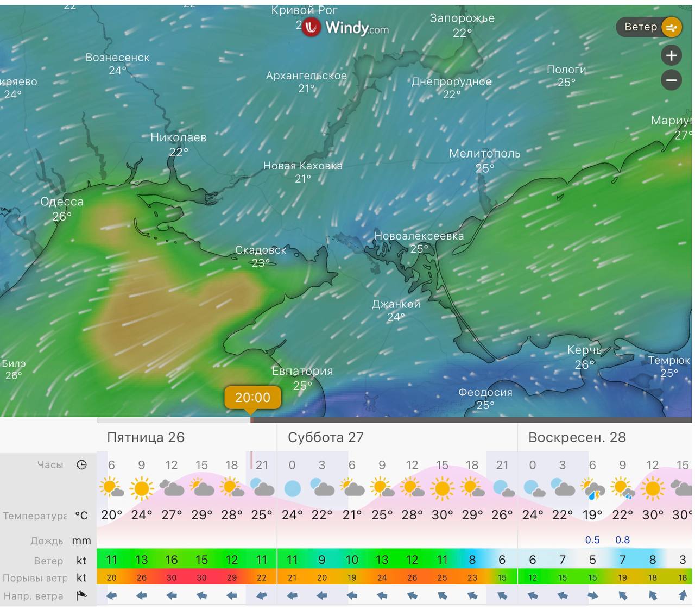The width and height of the screenshot is (695, 616).
Task: Click the Мелитополь city label
Action: click(x=484, y=154)
